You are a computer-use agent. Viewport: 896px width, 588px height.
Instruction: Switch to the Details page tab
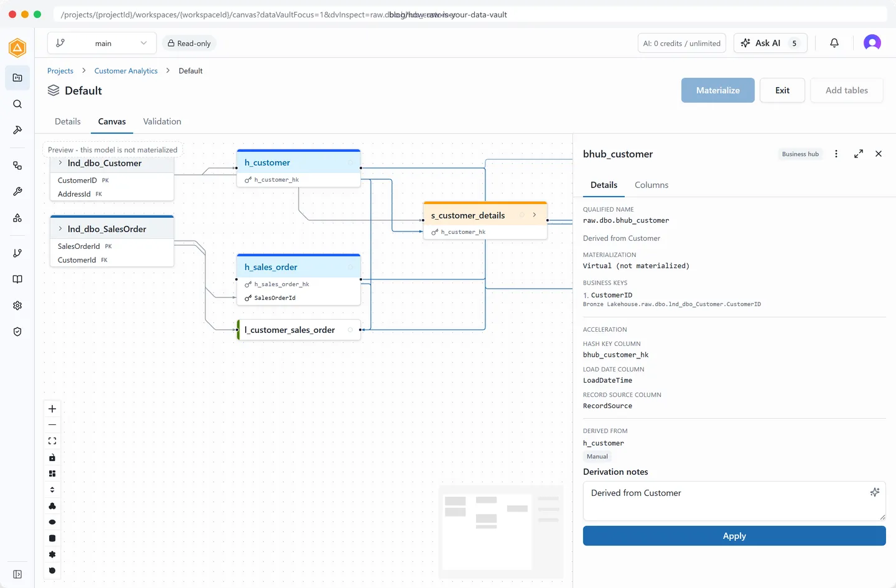point(68,121)
